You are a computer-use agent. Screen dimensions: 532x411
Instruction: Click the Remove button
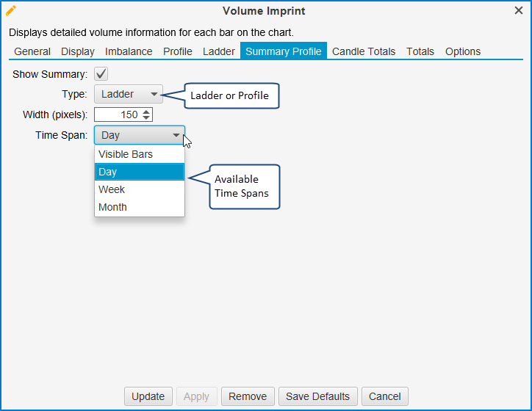pos(248,396)
